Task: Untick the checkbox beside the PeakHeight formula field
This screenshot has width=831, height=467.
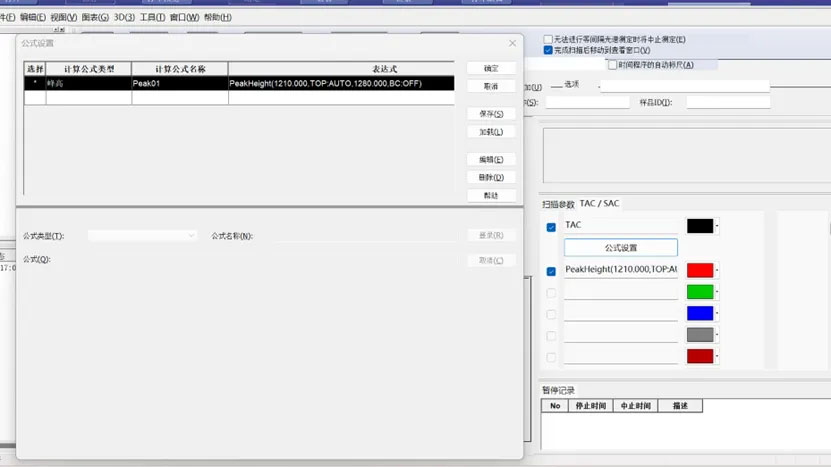Action: pyautogui.click(x=551, y=271)
